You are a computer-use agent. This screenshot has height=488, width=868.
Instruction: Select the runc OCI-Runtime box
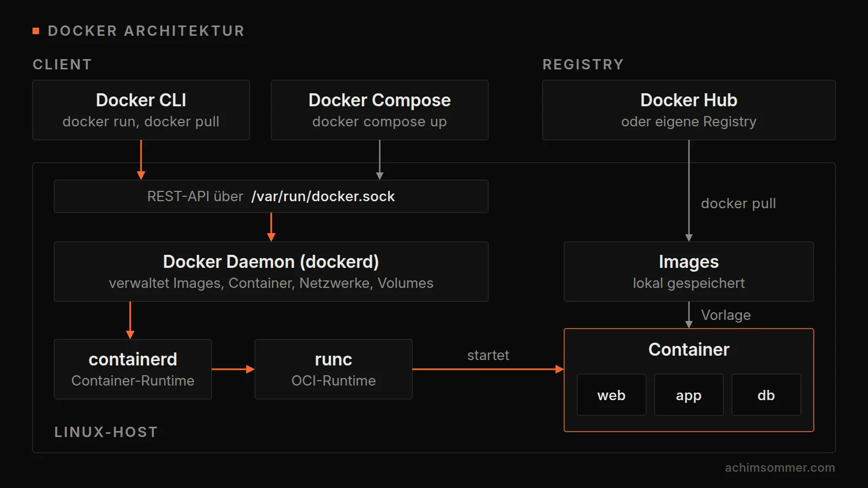334,369
